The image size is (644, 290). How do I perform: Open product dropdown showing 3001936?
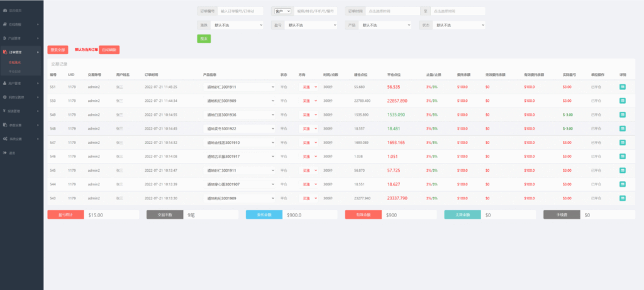[x=240, y=114]
